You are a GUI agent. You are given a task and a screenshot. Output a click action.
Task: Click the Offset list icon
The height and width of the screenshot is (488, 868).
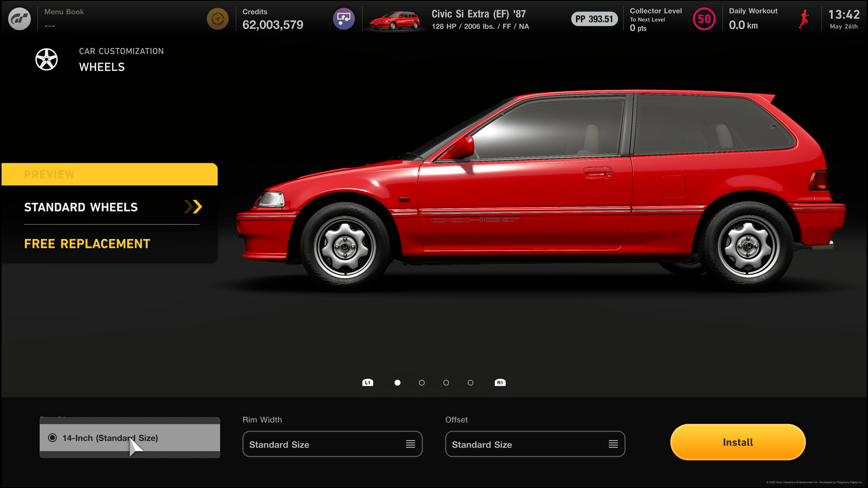coord(613,444)
